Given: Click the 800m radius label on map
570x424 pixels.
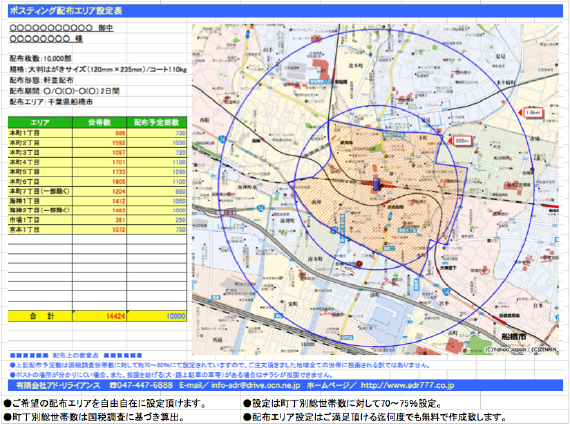Looking at the screenshot, I should (462, 141).
